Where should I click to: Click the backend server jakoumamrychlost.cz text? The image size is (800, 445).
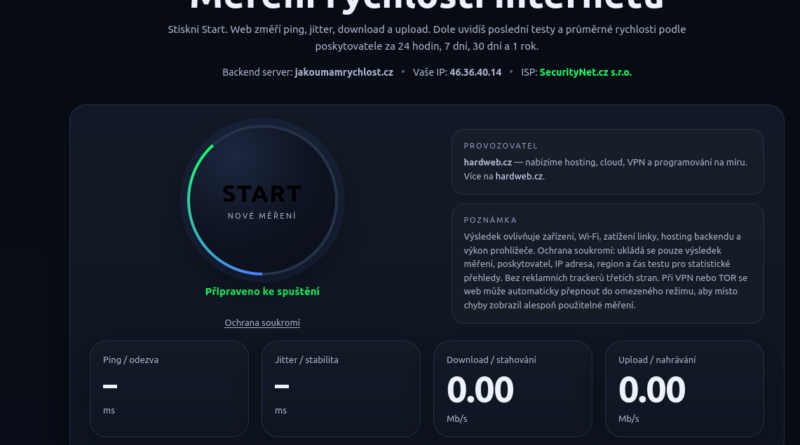click(343, 72)
